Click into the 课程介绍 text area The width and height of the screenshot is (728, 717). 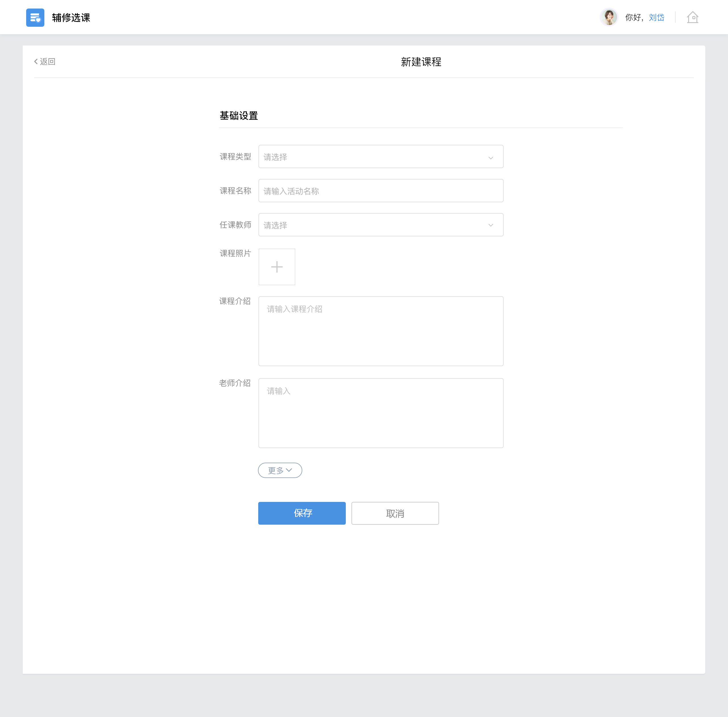[x=380, y=331]
